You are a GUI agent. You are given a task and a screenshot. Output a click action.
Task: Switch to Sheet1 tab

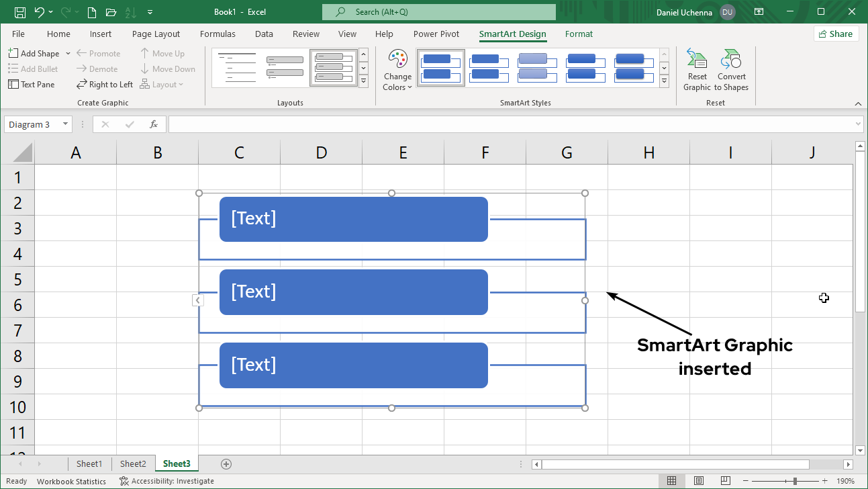click(x=89, y=464)
